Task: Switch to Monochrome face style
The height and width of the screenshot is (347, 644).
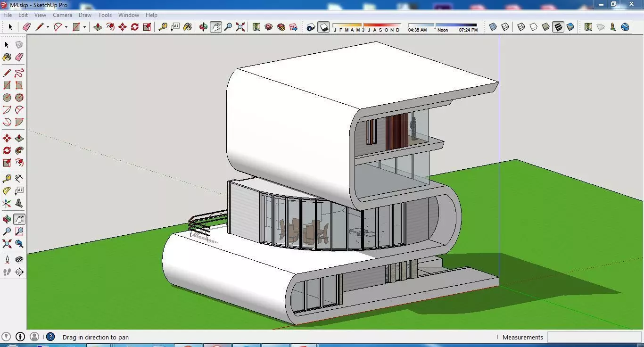Action: (x=570, y=27)
